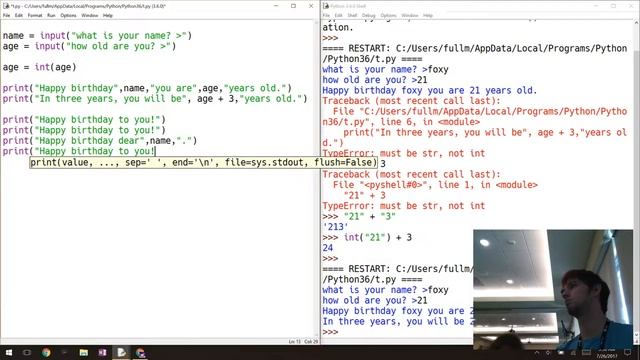The image size is (640, 360).
Task: Open the Debug menu in the Python Shell
Action: [x=368, y=16]
